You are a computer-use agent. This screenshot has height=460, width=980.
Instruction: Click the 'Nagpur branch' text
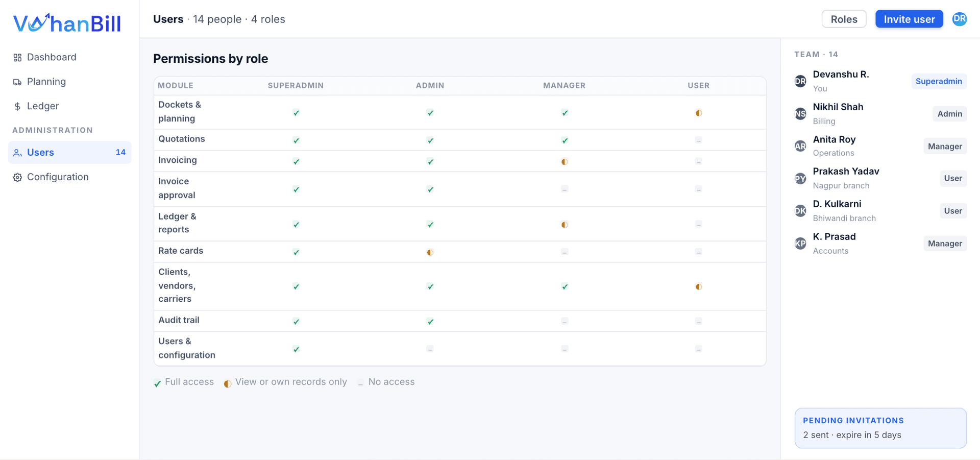pyautogui.click(x=841, y=186)
